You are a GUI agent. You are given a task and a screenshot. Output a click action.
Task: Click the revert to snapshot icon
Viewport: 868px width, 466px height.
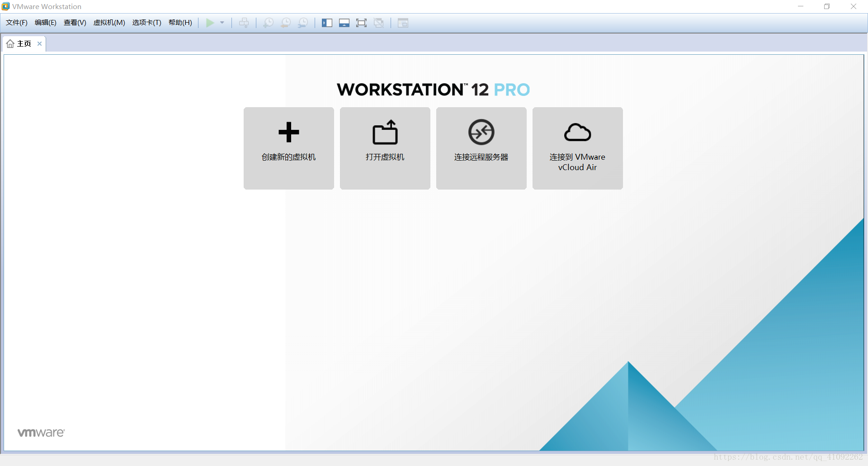(x=286, y=23)
